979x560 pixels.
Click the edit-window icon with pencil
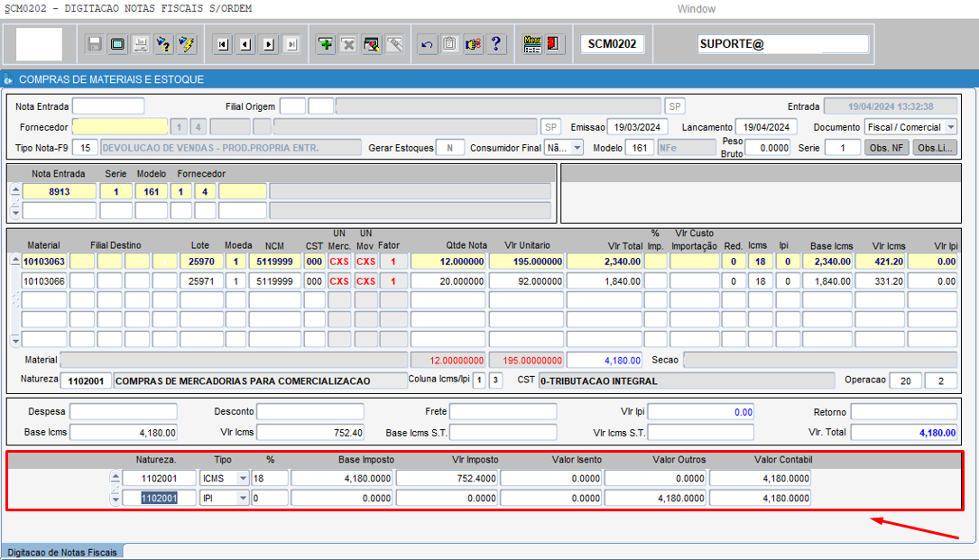point(372,43)
